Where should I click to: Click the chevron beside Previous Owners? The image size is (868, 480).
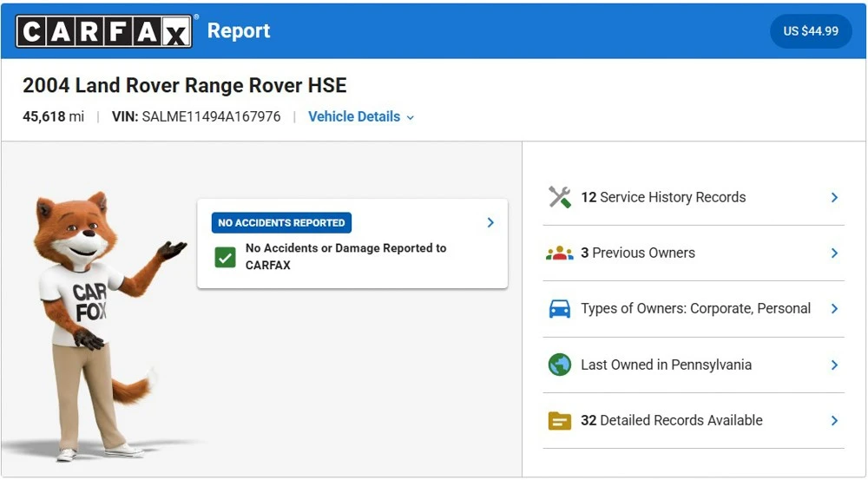pyautogui.click(x=834, y=253)
